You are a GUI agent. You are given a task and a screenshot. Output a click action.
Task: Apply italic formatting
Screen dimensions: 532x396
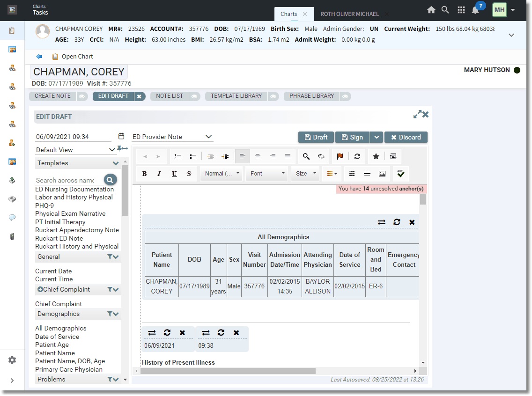coord(159,174)
